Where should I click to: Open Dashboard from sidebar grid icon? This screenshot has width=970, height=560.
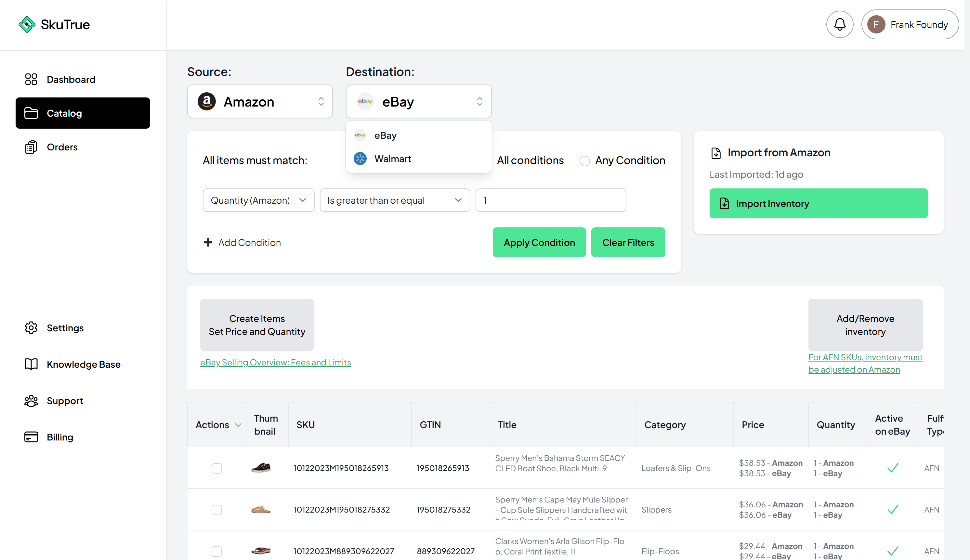coord(31,79)
